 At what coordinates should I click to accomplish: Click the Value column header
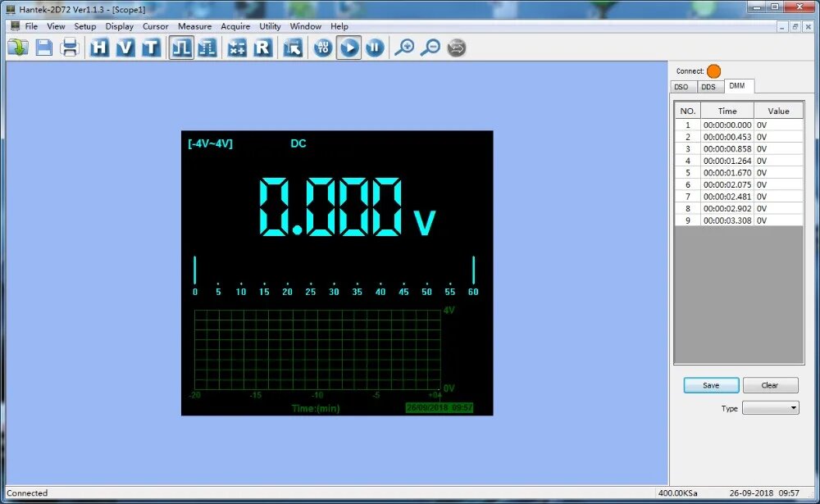779,111
